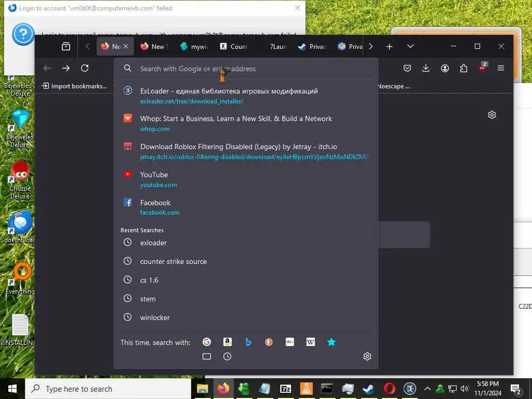
Task: Select the YouTube suggestion
Action: 246,179
